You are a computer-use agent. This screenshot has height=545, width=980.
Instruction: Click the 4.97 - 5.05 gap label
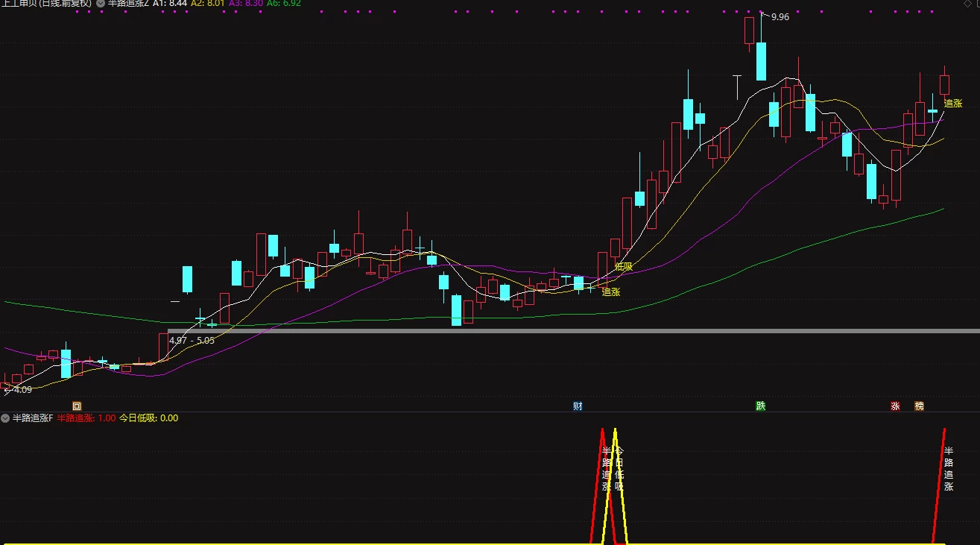[192, 340]
